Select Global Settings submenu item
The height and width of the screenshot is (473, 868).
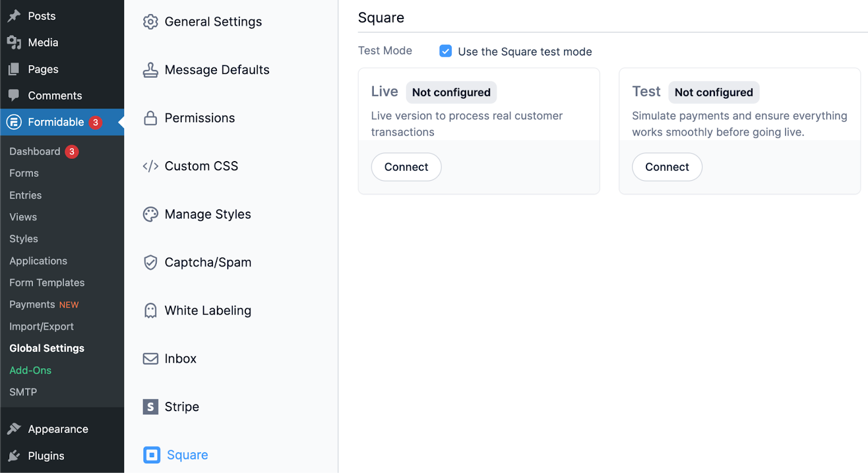[x=47, y=348]
